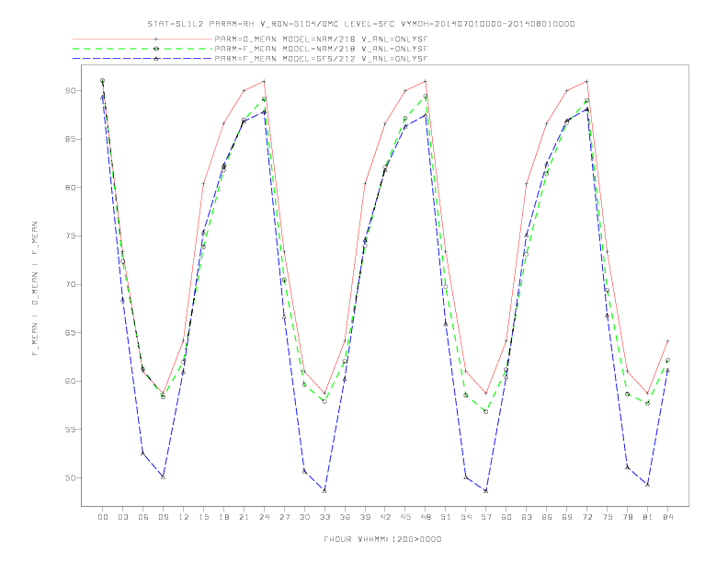Click forecast hour tick 69
Screen dimensions: 728x563
(567, 517)
